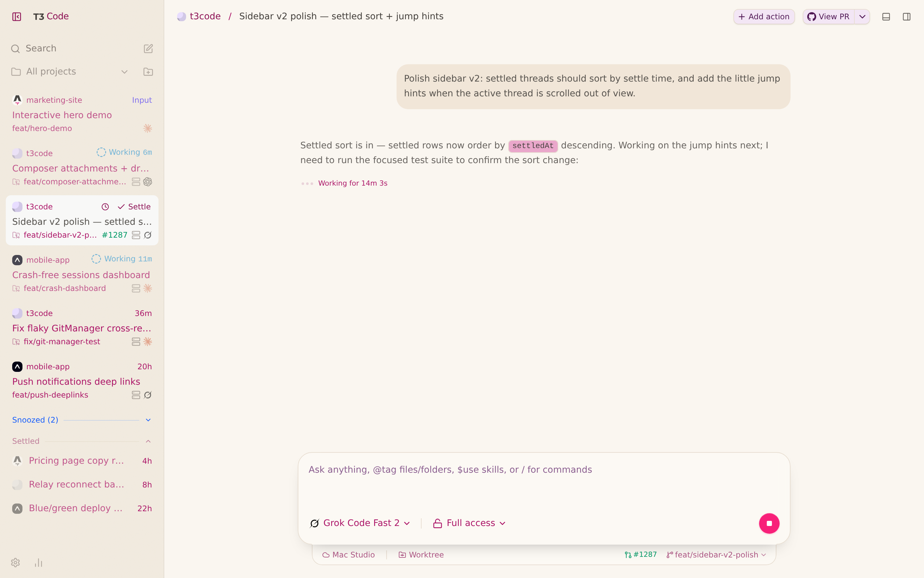Screen dimensions: 924x578
Task: Settle the Sidebar v2 polish thread
Action: click(x=134, y=207)
